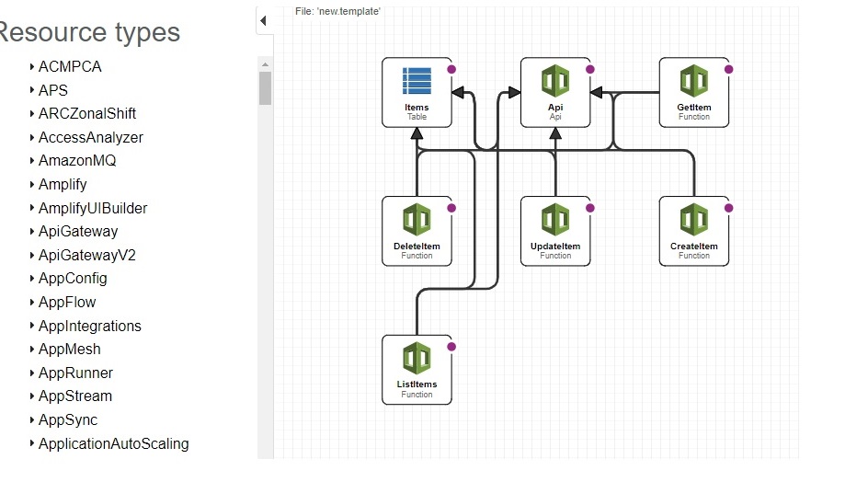The image size is (868, 482).
Task: Click purple connector dot on Items table
Action: click(451, 69)
